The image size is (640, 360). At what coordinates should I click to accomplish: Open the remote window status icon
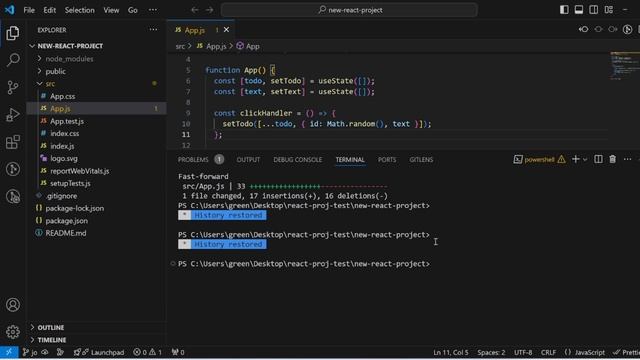[9, 352]
